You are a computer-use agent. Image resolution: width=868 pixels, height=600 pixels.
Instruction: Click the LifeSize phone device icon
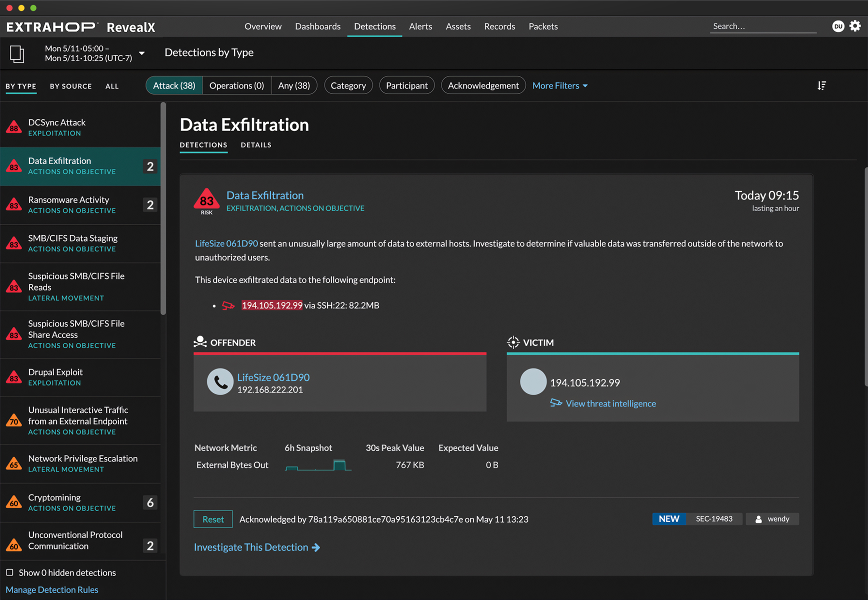click(220, 382)
